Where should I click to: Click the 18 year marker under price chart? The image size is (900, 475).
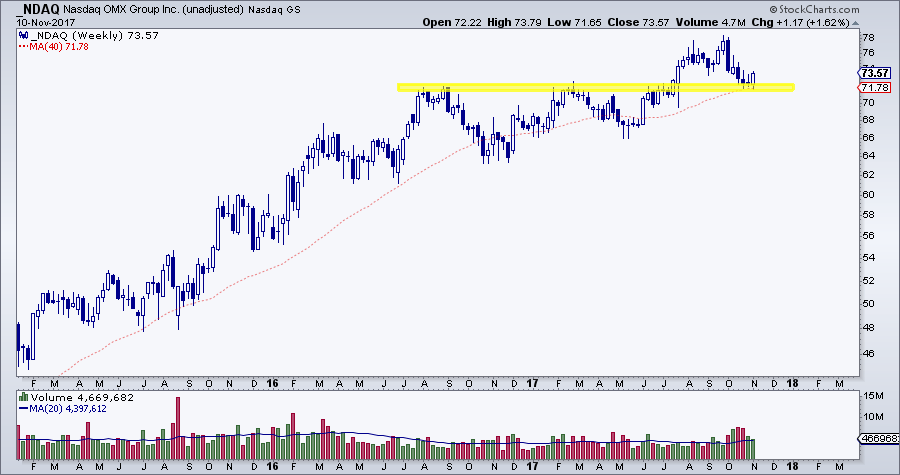pyautogui.click(x=792, y=383)
